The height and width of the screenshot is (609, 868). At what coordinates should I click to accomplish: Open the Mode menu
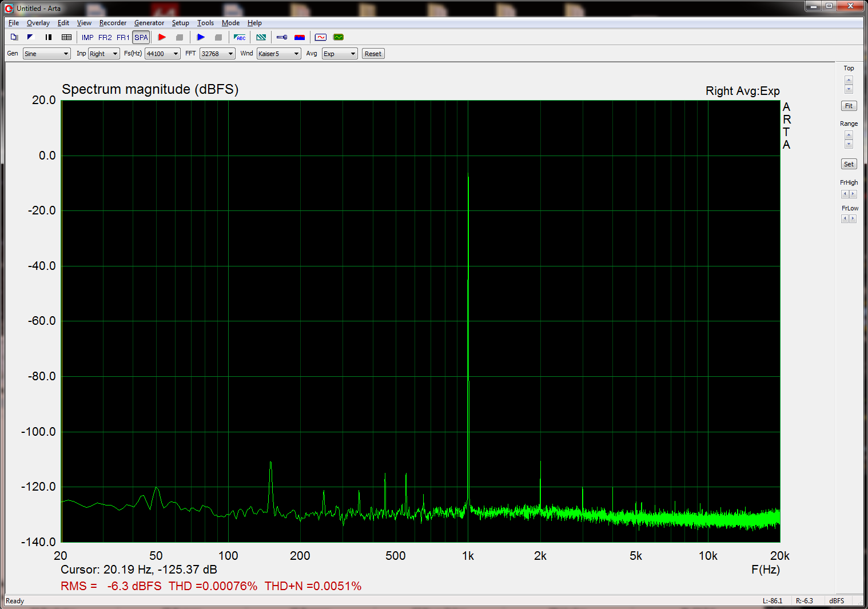coord(230,23)
